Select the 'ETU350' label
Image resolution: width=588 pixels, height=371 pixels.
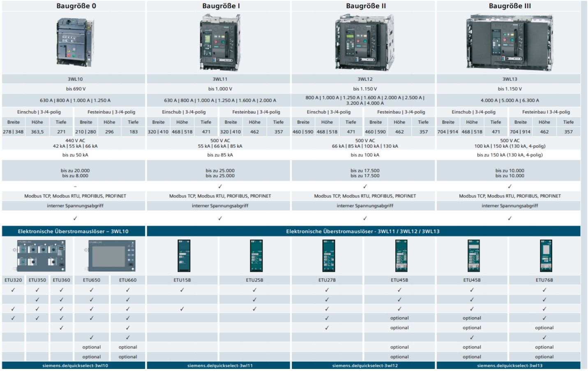tap(37, 280)
